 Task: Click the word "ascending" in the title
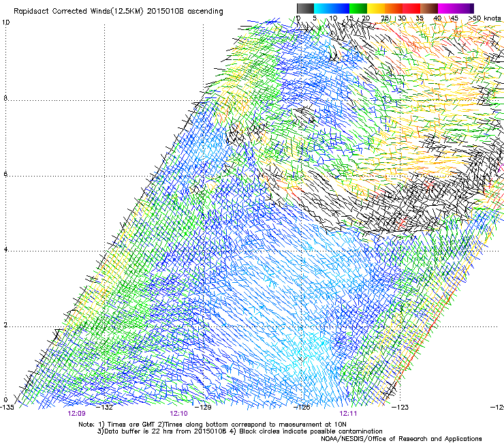[205, 12]
